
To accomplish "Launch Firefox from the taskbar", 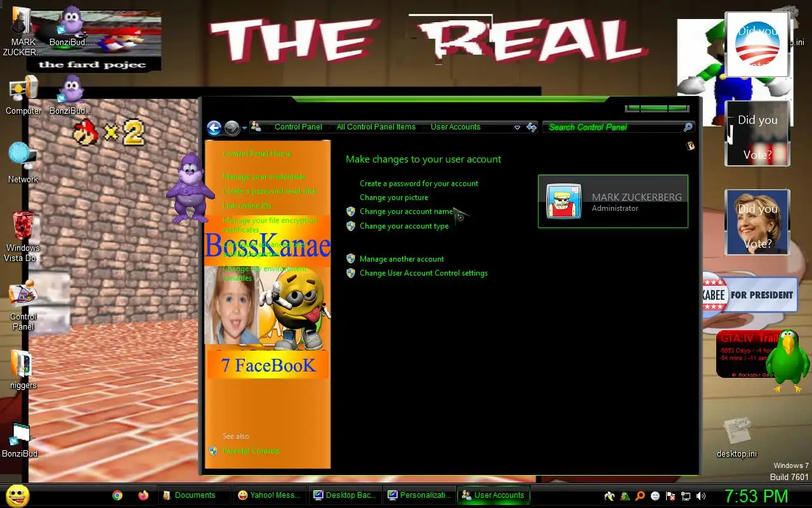I will pyautogui.click(x=143, y=495).
